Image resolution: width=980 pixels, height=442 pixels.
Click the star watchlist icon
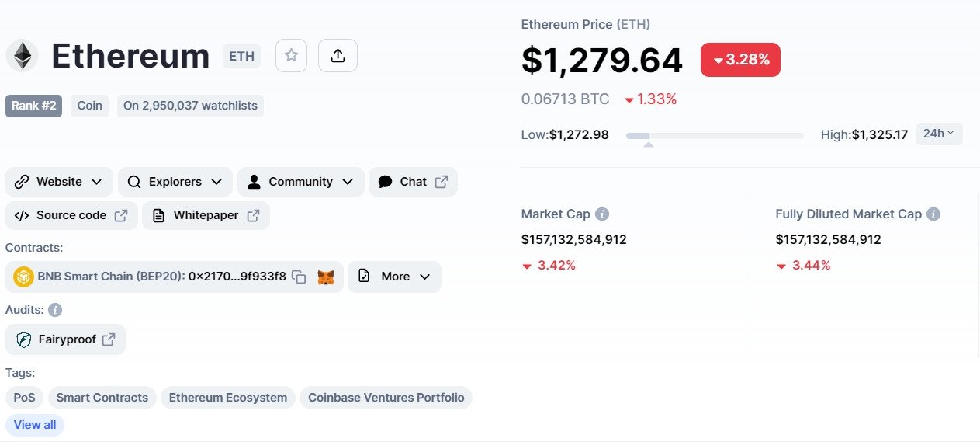pyautogui.click(x=291, y=55)
